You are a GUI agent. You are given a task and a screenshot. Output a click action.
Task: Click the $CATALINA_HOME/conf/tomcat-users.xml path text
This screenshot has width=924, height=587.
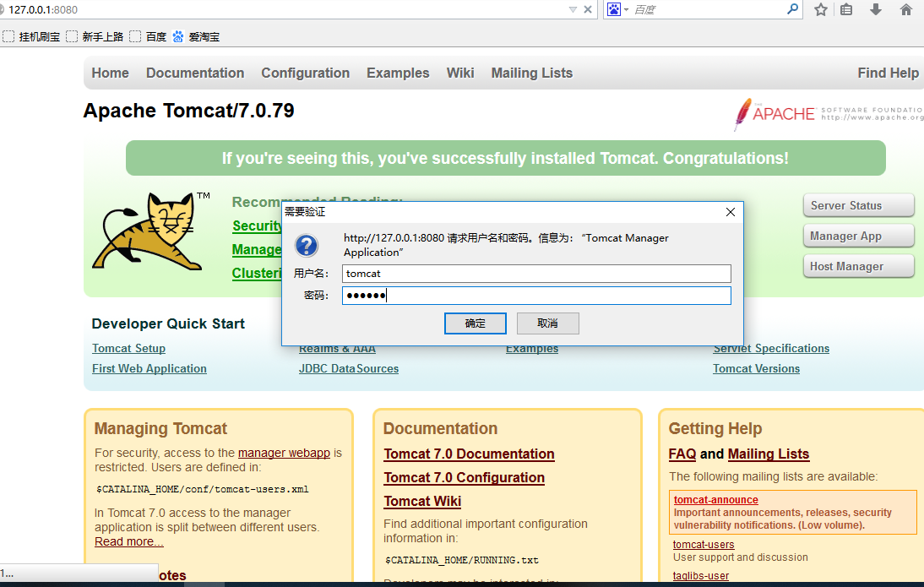[202, 489]
